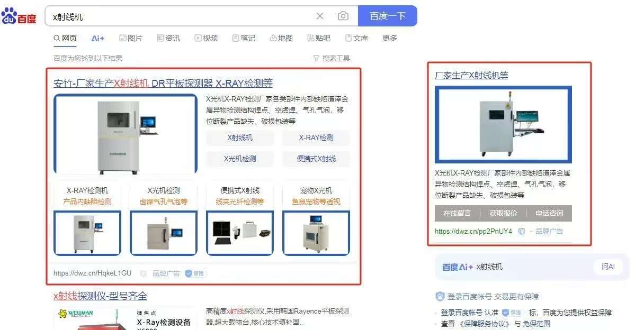Switch to the 资讯 tab
Image resolution: width=644 pixels, height=330 pixels.
click(168, 38)
